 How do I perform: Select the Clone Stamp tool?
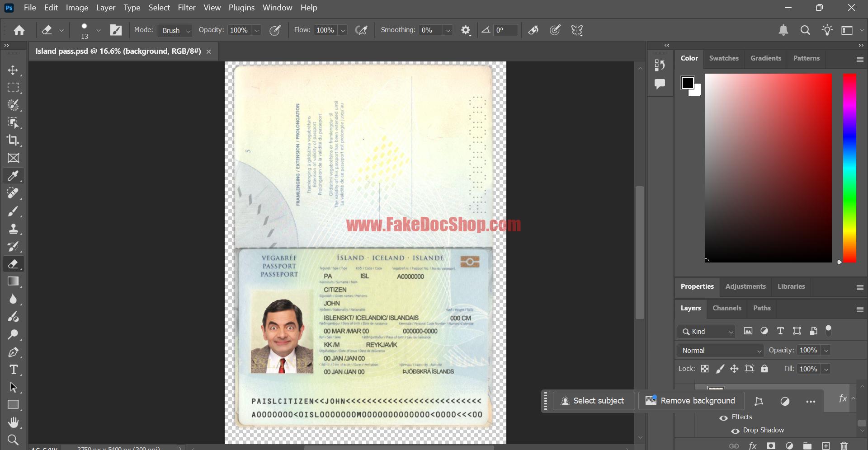[13, 229]
